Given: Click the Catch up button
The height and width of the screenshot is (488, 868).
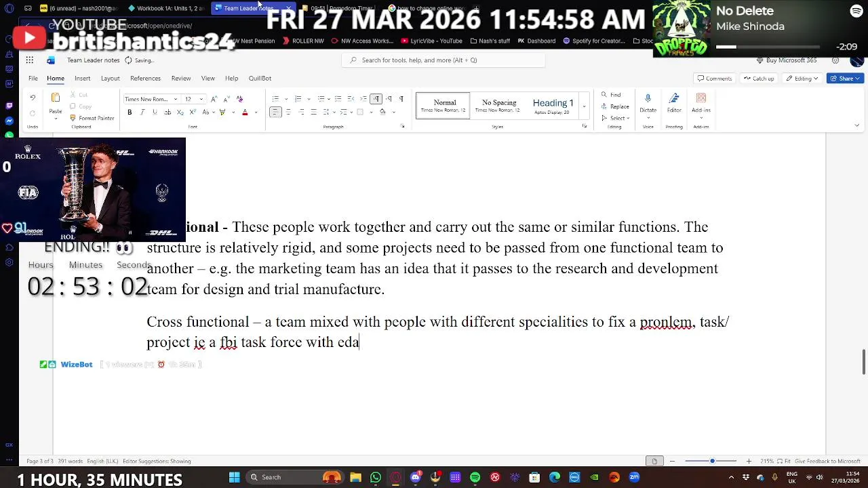Looking at the screenshot, I should 758,79.
